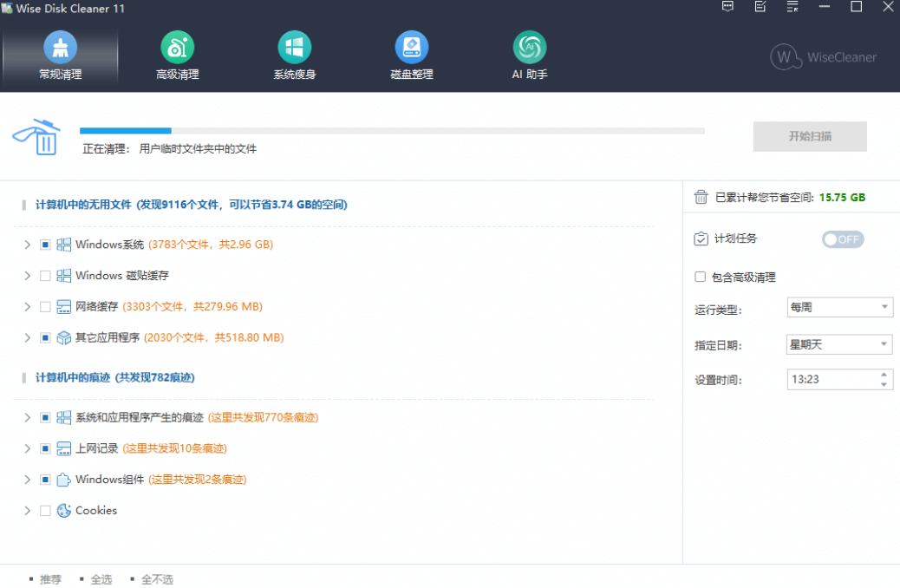
Task: Click the 全选 link
Action: 101,579
